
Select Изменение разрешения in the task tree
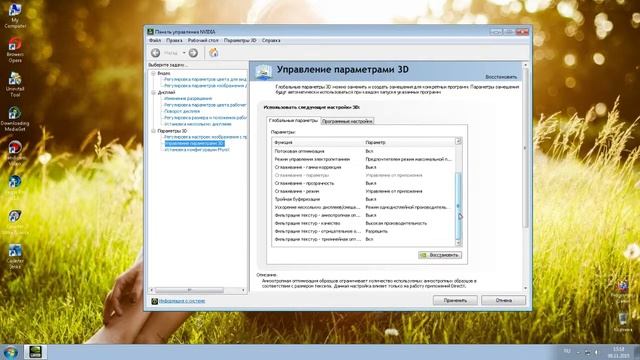point(188,98)
